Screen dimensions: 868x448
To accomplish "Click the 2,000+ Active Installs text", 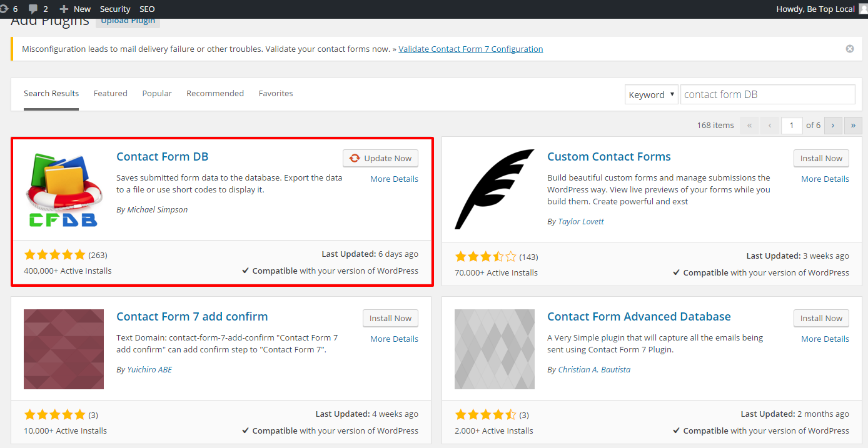I will 494,431.
